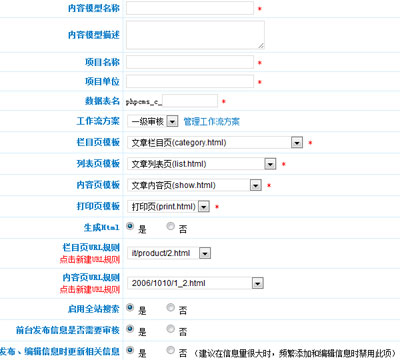Select 否 for 启用全站搜索

click(171, 307)
